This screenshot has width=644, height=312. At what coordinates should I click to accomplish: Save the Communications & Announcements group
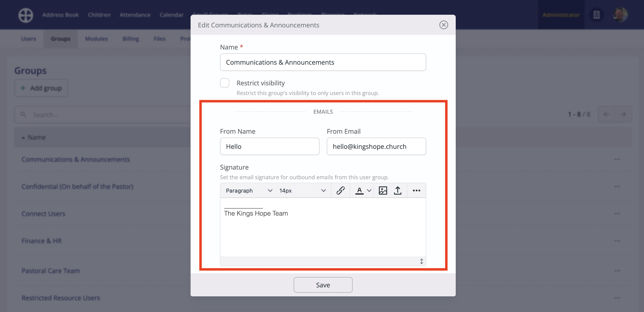pyautogui.click(x=323, y=284)
